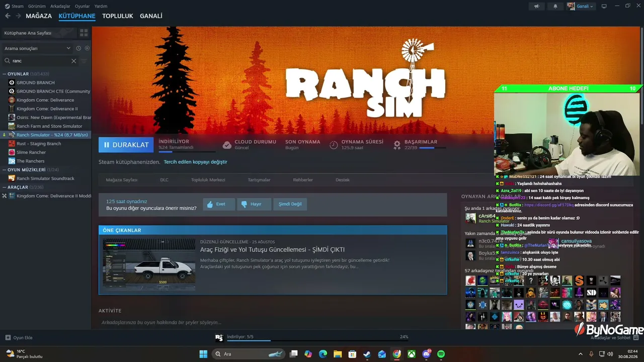Click the play time clock icon
Image resolution: width=644 pixels, height=362 pixels.
[x=334, y=145]
